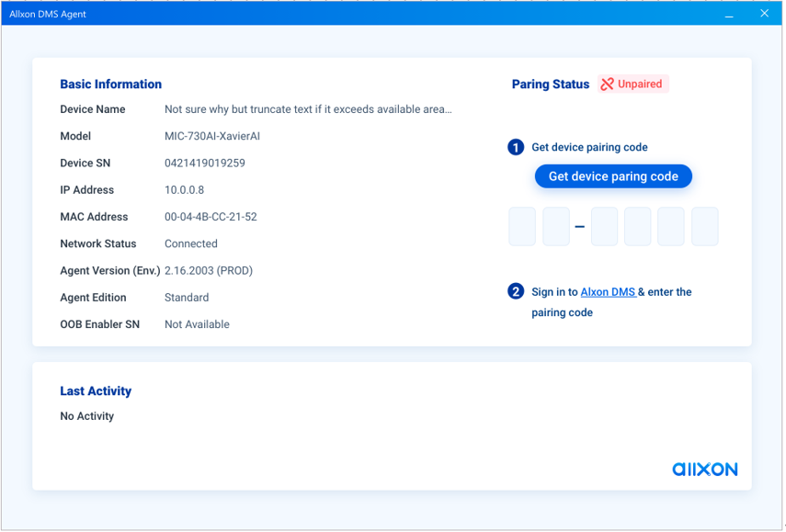
Task: Click the No Activity text under Last Activity
Action: (87, 416)
